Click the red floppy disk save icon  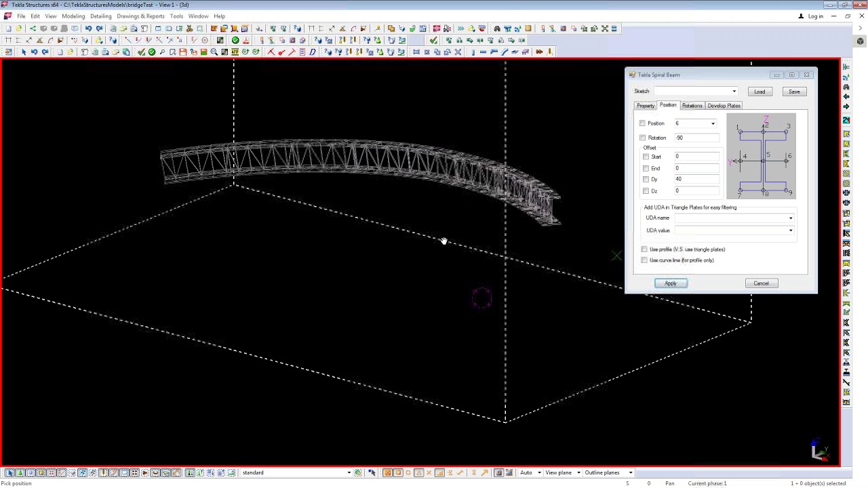182,52
